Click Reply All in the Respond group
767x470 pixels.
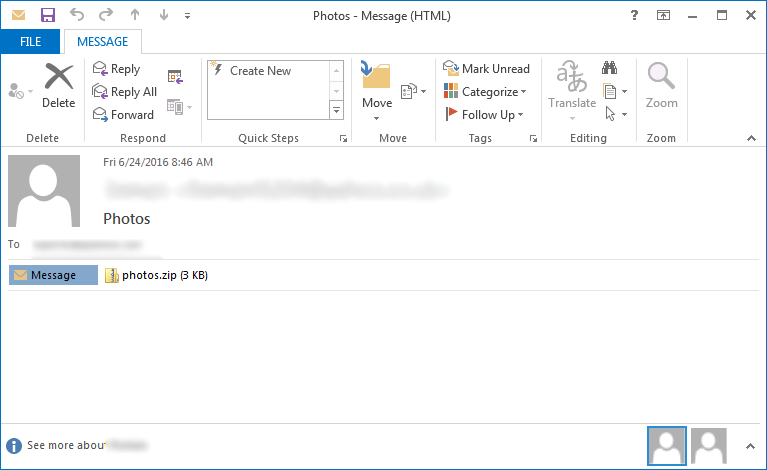click(x=123, y=92)
